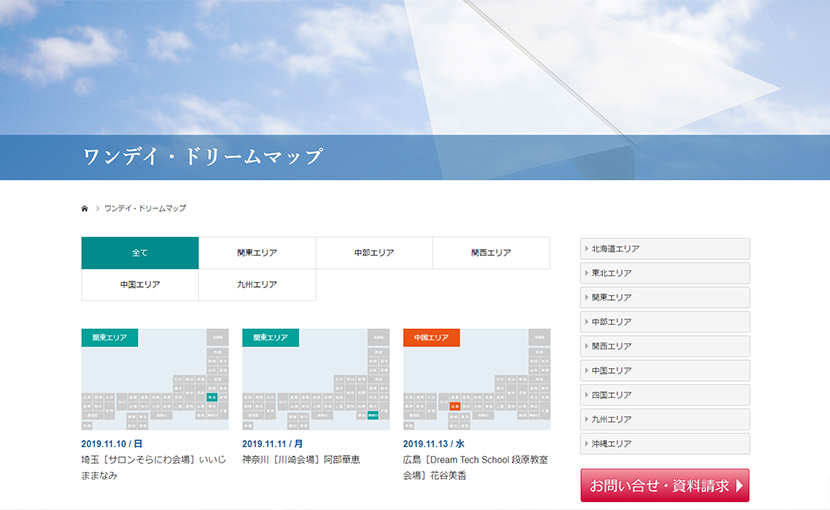This screenshot has width=830, height=510.
Task: Choose the 中国エリア filter tab
Action: coord(140,285)
